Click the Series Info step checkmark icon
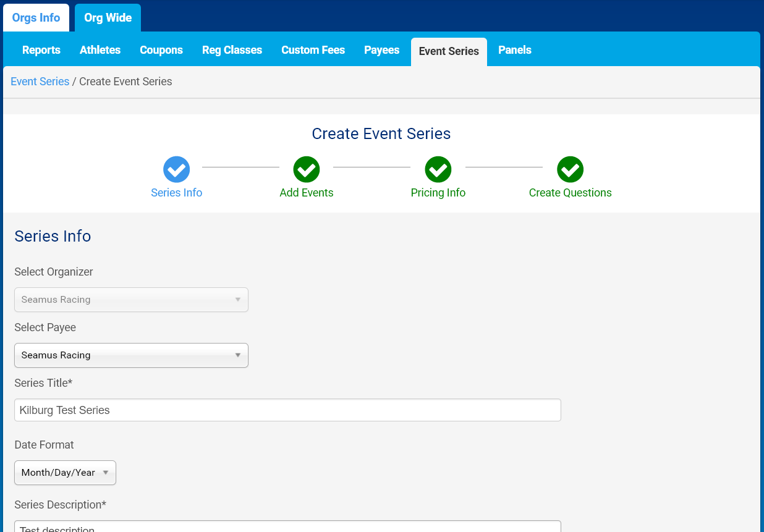Screen dimensions: 764x532 [x=176, y=169]
